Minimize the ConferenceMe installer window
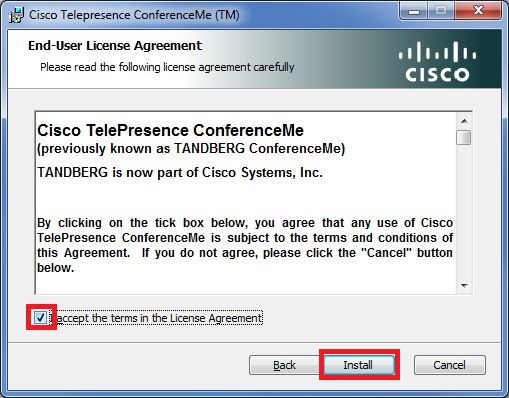Viewport: 509px width, 398px height. click(x=414, y=12)
